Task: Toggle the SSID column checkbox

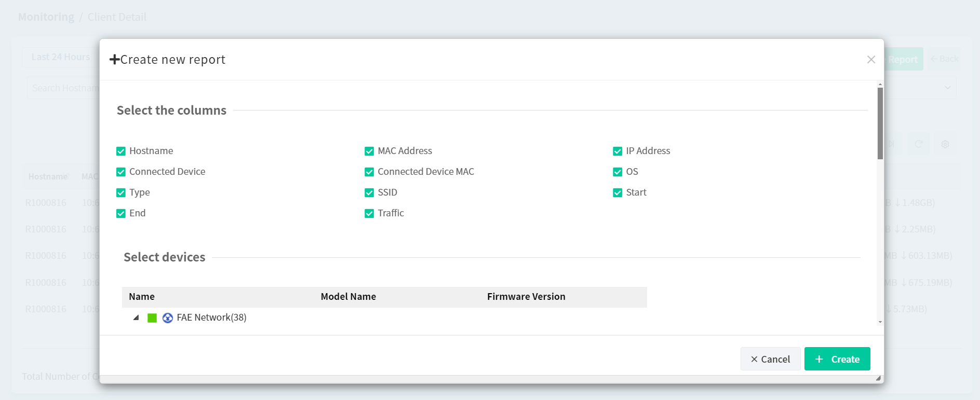Action: coord(369,192)
